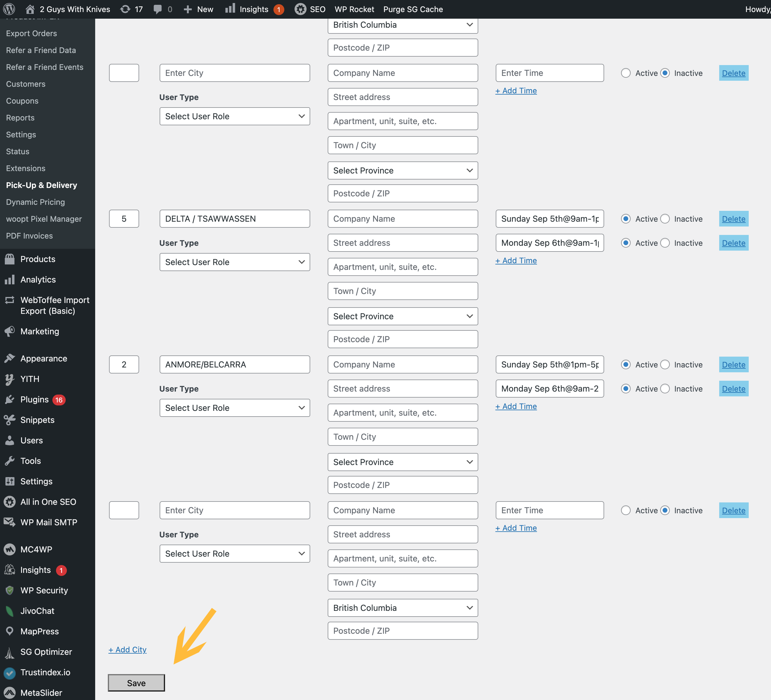Open comments bubble icon in admin bar
771x700 pixels.
click(x=157, y=9)
